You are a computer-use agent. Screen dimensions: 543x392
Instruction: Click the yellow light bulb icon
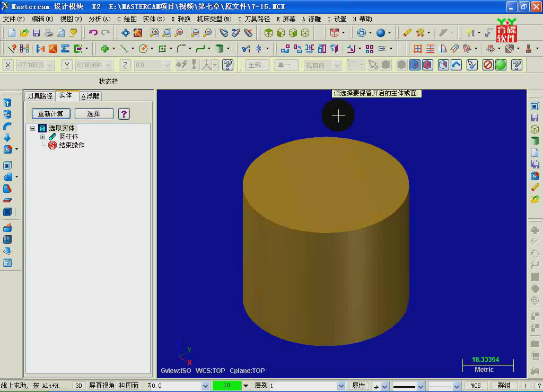(x=471, y=33)
